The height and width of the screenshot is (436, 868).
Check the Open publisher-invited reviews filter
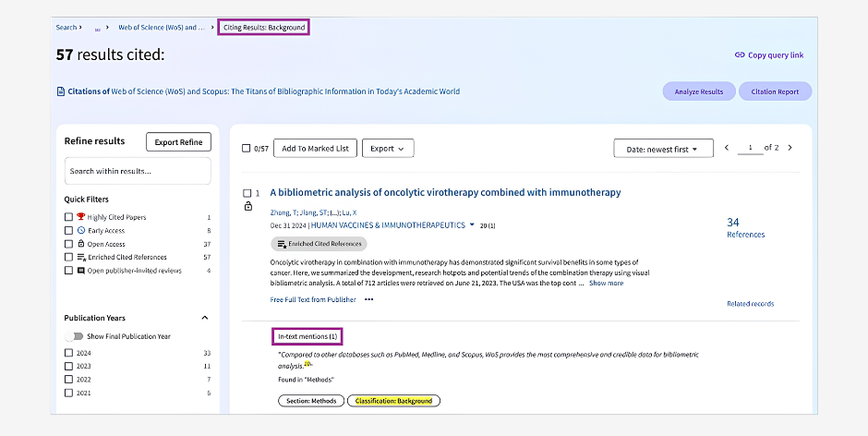point(68,271)
